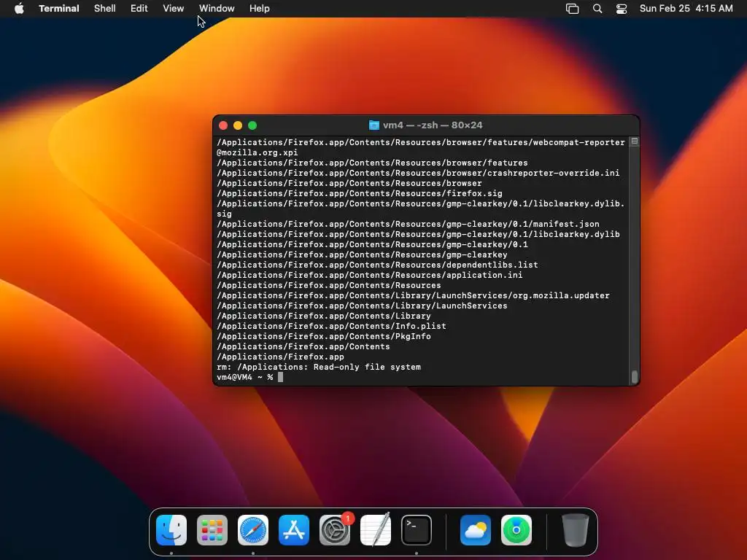Open the Window menu
747x560 pixels.
coord(217,9)
